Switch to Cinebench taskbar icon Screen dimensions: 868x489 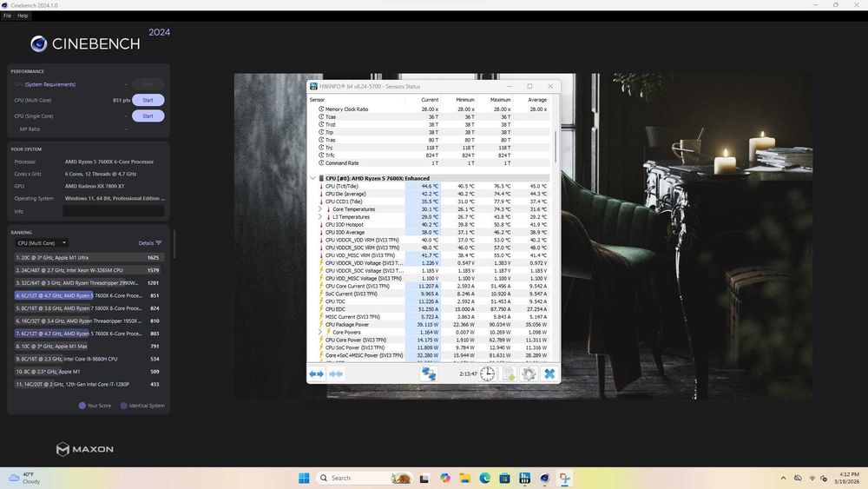[545, 478]
